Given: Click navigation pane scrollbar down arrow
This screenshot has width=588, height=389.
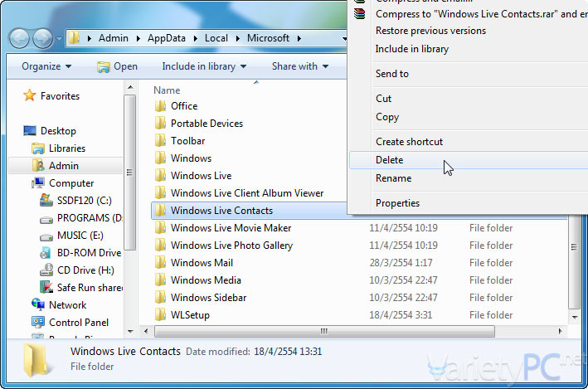Looking at the screenshot, I should pyautogui.click(x=130, y=332).
